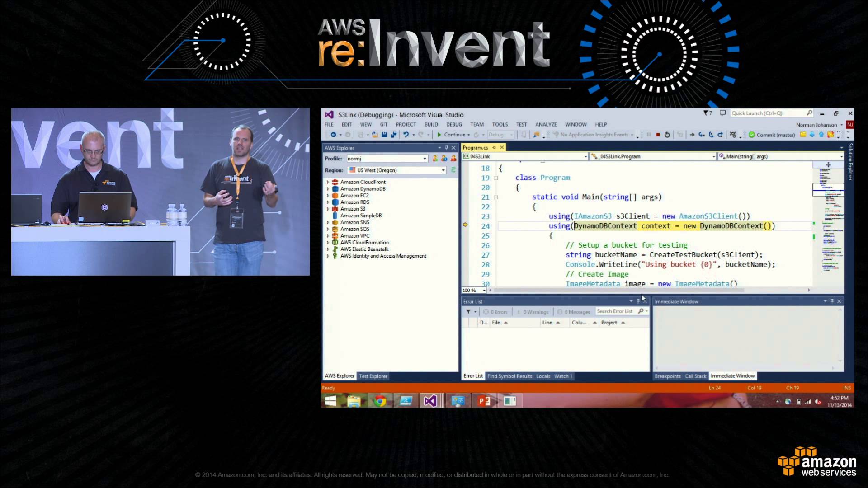Open the Main(string[] args) member dropdown
This screenshot has width=868, height=488.
781,156
